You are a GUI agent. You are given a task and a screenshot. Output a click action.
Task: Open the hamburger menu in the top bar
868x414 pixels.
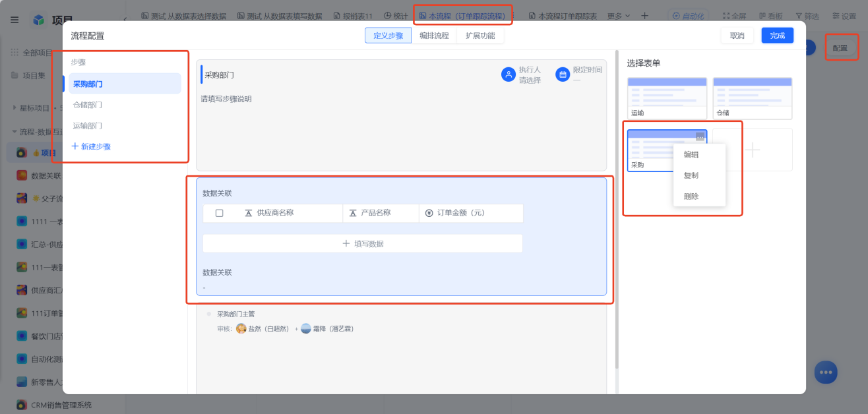point(15,20)
